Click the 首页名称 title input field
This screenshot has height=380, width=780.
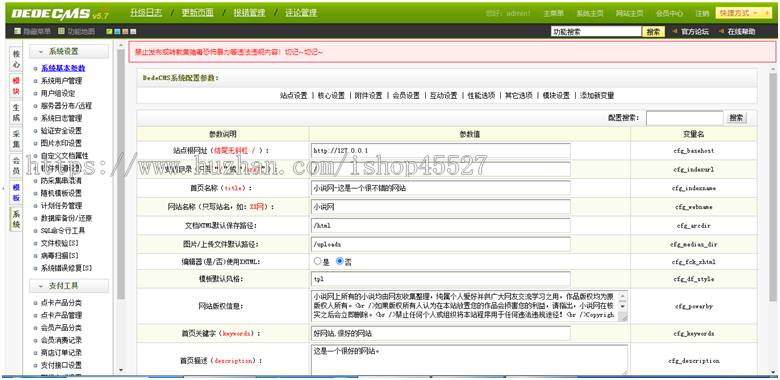pos(441,188)
